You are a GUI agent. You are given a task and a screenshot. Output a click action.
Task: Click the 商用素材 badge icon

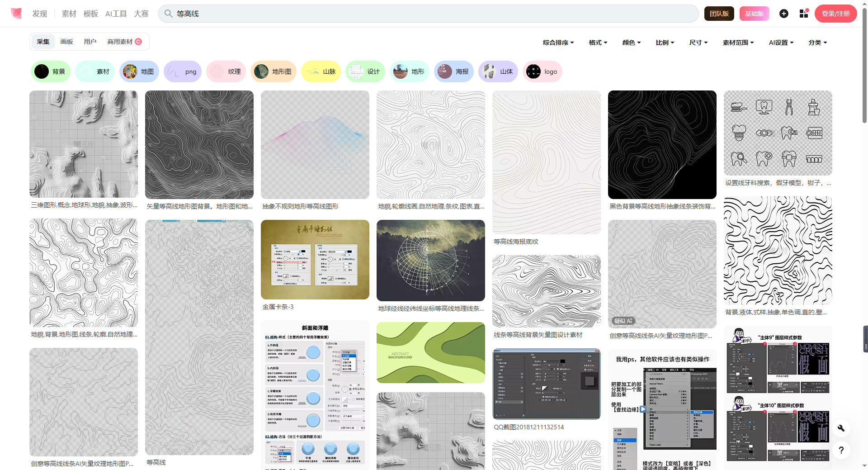click(138, 42)
